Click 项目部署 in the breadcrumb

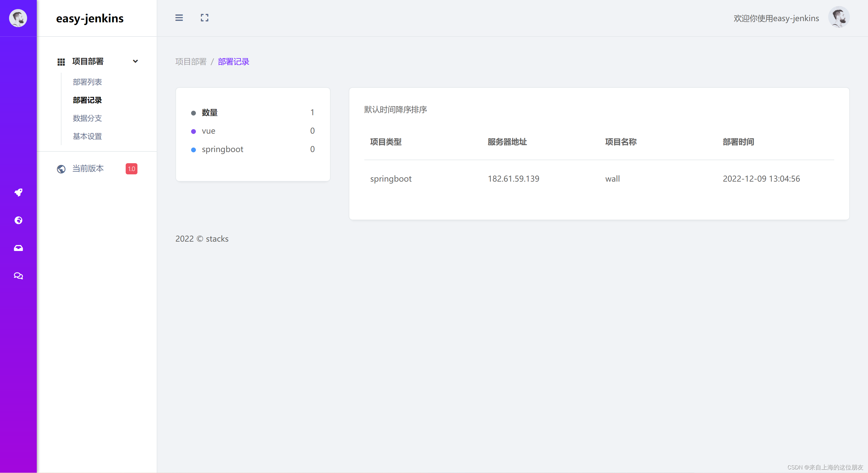[x=191, y=62]
